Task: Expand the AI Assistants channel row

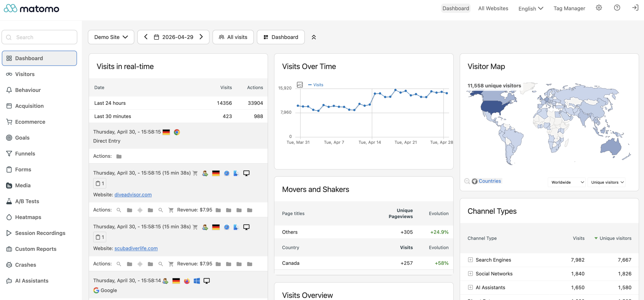Action: click(470, 287)
